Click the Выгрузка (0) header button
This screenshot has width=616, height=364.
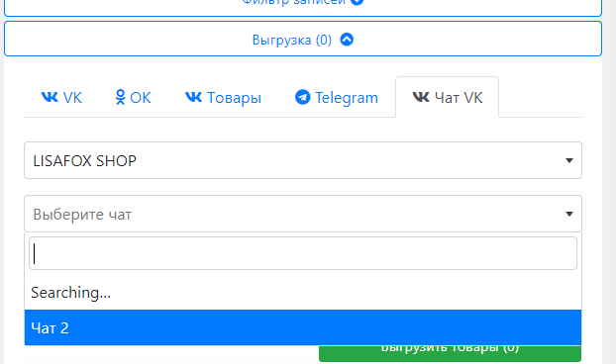[303, 39]
